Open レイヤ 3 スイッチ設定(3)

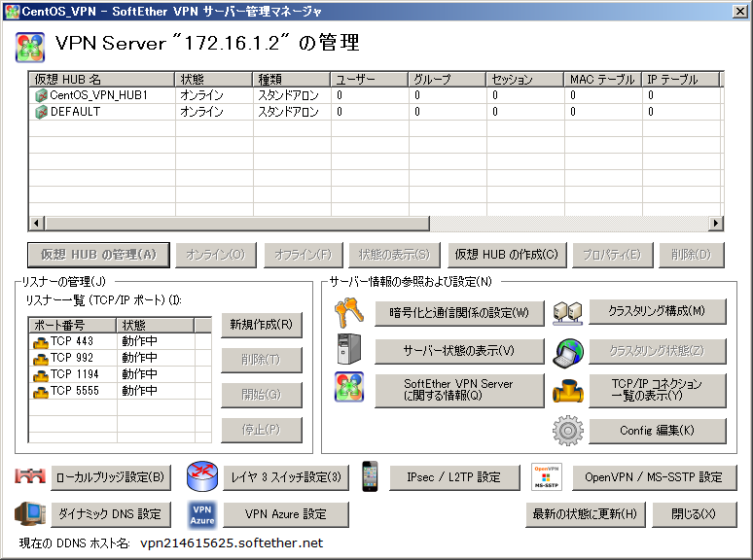286,477
